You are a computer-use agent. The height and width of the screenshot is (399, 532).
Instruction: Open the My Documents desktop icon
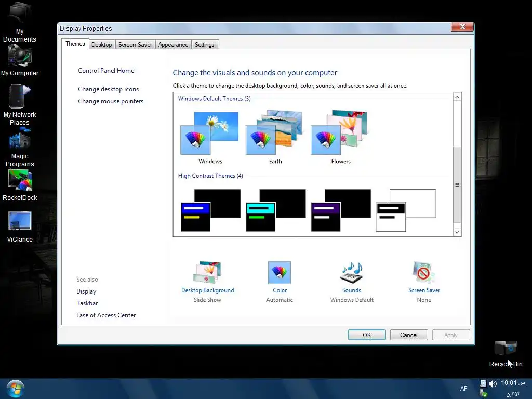[x=19, y=21]
